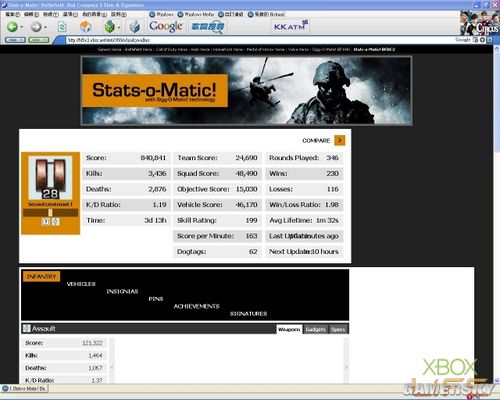Image resolution: width=500 pixels, height=400 pixels.
Task: Select the INFANTRY tab
Action: 41,276
